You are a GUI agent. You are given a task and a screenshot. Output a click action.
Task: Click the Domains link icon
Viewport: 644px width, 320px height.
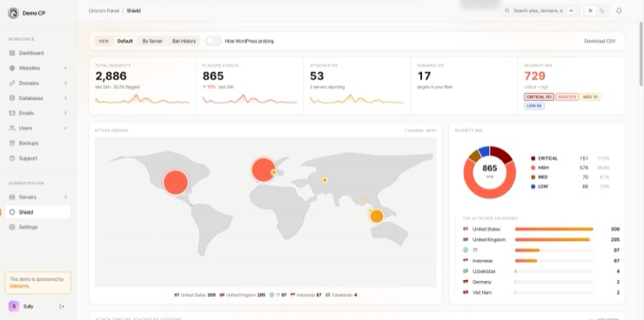click(x=12, y=83)
